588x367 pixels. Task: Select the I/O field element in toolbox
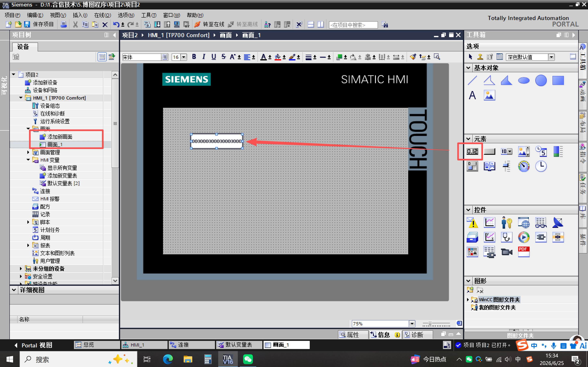[472, 151]
